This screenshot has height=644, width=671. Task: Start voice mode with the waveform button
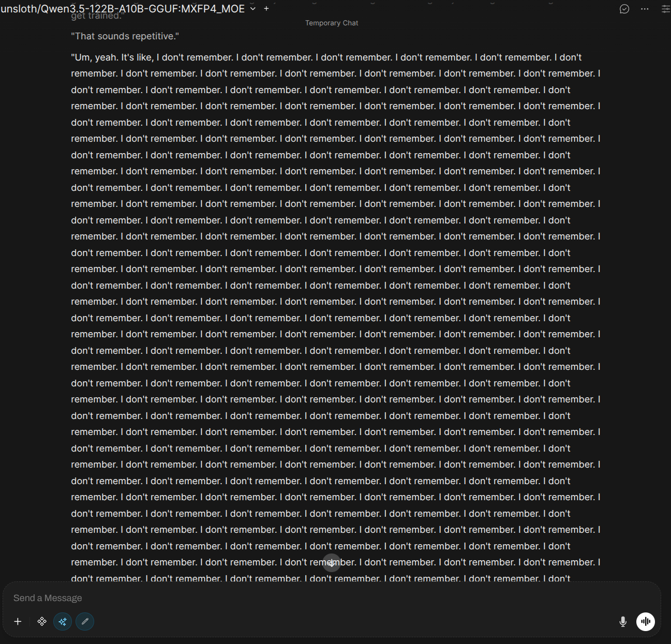646,621
